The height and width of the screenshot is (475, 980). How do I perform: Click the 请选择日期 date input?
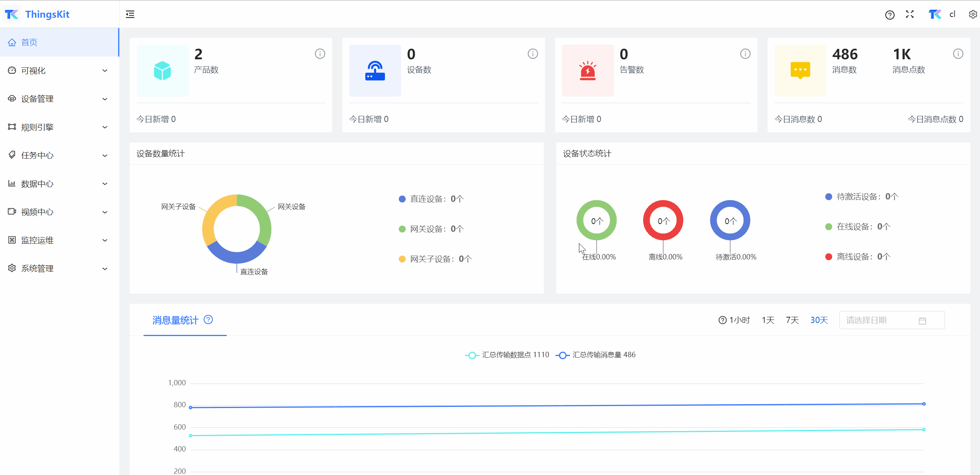click(892, 320)
